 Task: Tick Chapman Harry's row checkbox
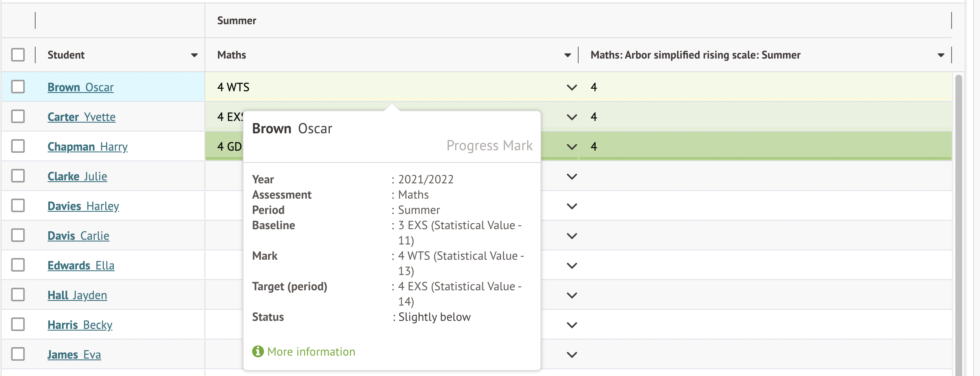[x=18, y=146]
